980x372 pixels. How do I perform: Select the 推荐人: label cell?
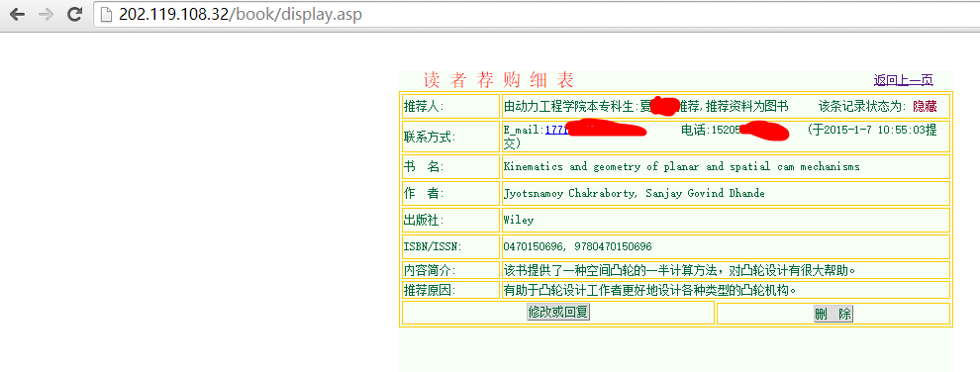(450, 106)
